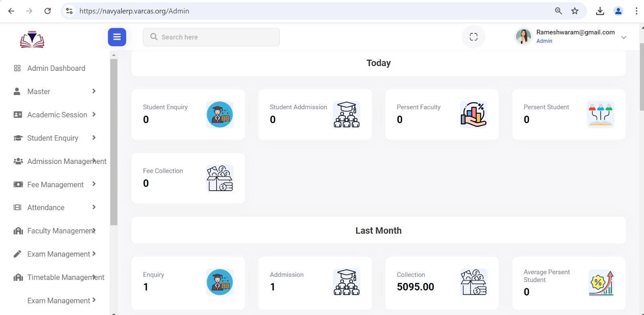Click the Timetable Management building icon
This screenshot has height=315, width=644.
click(18, 278)
